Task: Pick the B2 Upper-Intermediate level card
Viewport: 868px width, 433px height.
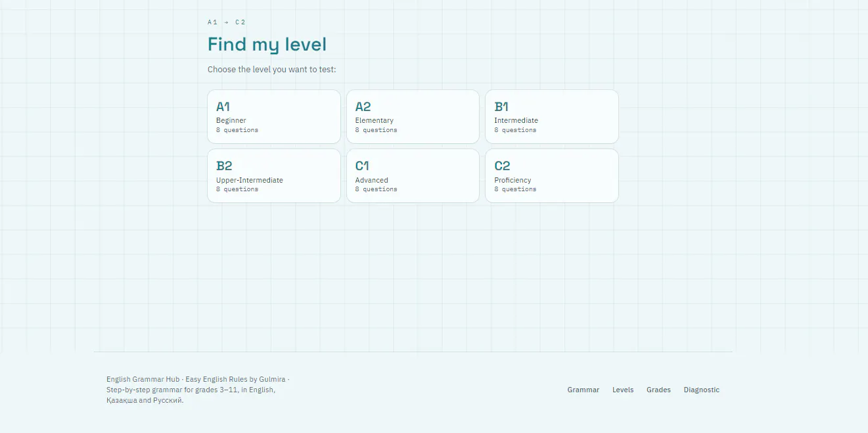Action: click(x=274, y=176)
